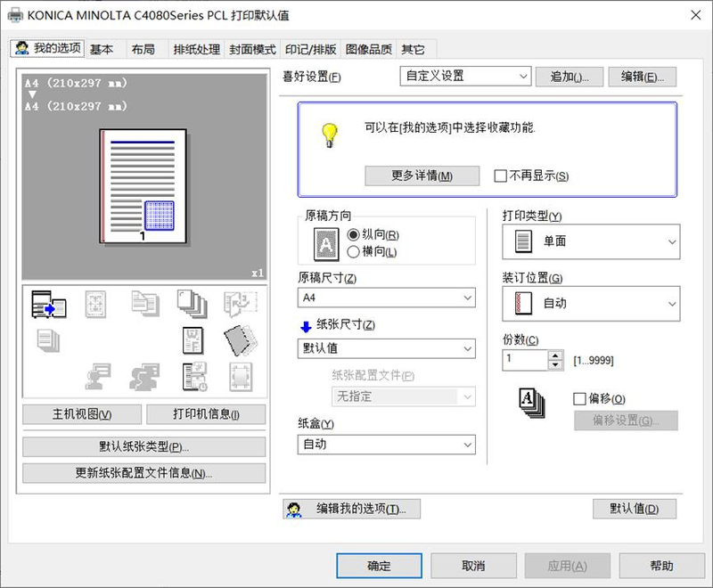This screenshot has height=588, width=713.
Task: Expand the 原稿尺寸 dropdown
Action: pos(387,298)
